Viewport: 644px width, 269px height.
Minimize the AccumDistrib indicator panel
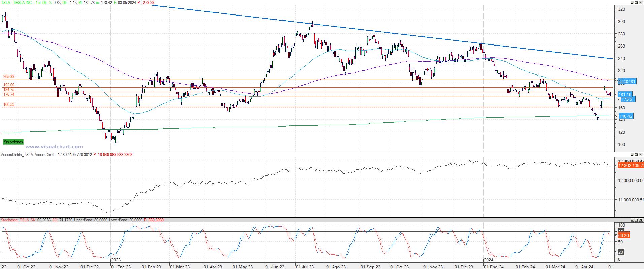tap(632, 155)
